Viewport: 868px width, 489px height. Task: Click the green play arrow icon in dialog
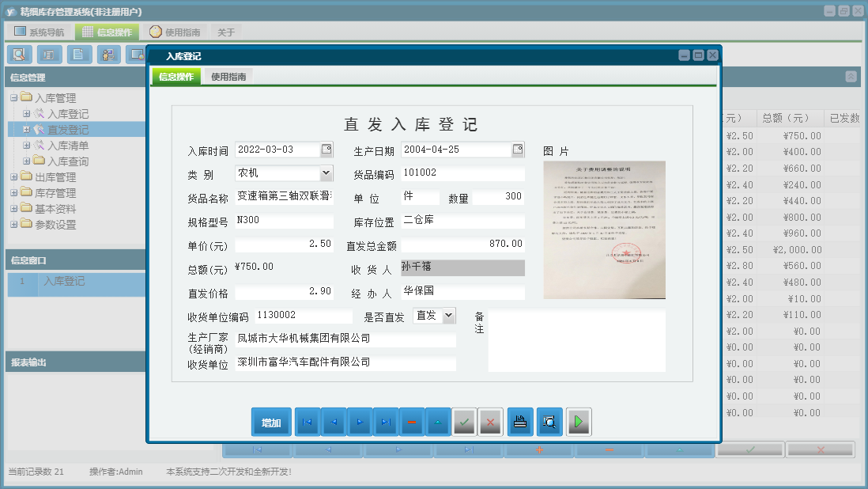[579, 422]
